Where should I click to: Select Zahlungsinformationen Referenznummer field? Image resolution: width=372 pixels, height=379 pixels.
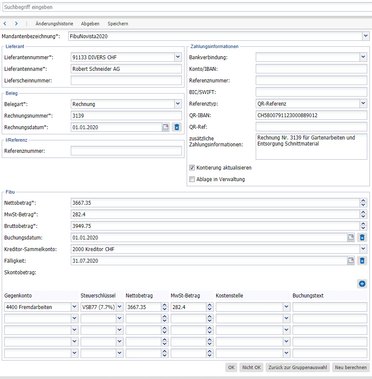pos(311,81)
